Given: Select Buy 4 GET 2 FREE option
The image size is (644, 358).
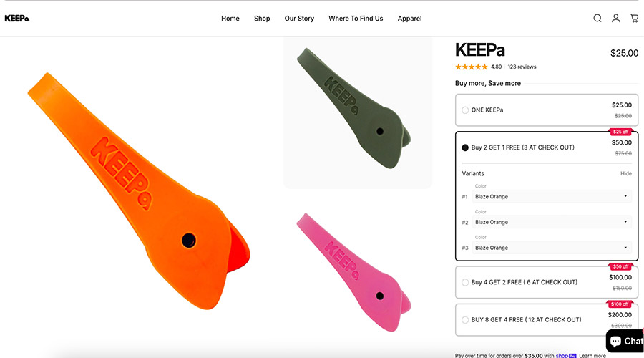Looking at the screenshot, I should [x=465, y=282].
